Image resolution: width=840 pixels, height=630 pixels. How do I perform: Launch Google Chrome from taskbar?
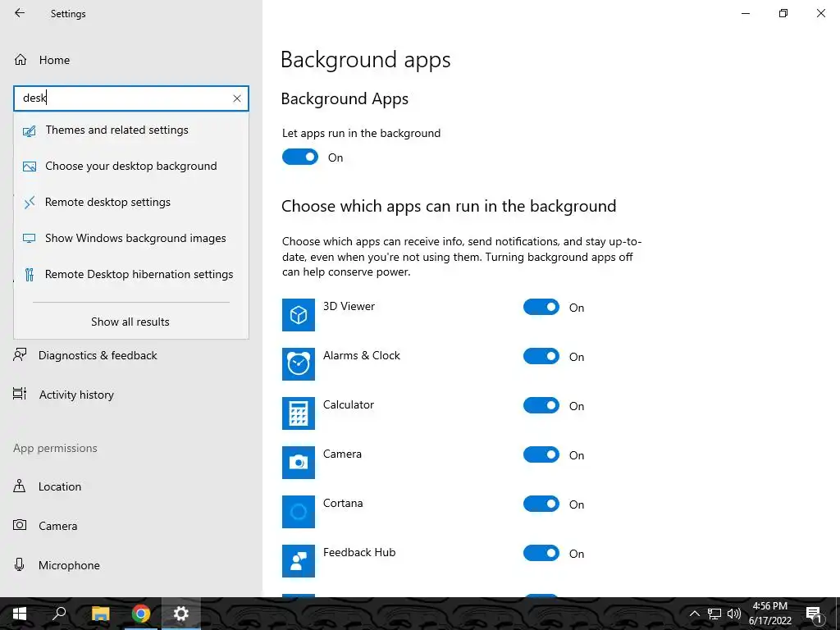pos(141,614)
